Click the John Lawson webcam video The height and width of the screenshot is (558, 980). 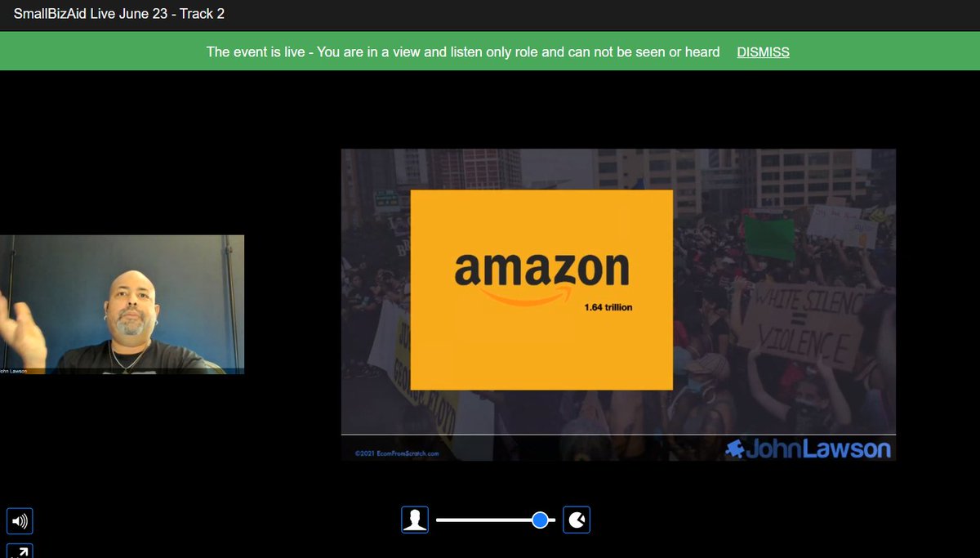tap(122, 305)
